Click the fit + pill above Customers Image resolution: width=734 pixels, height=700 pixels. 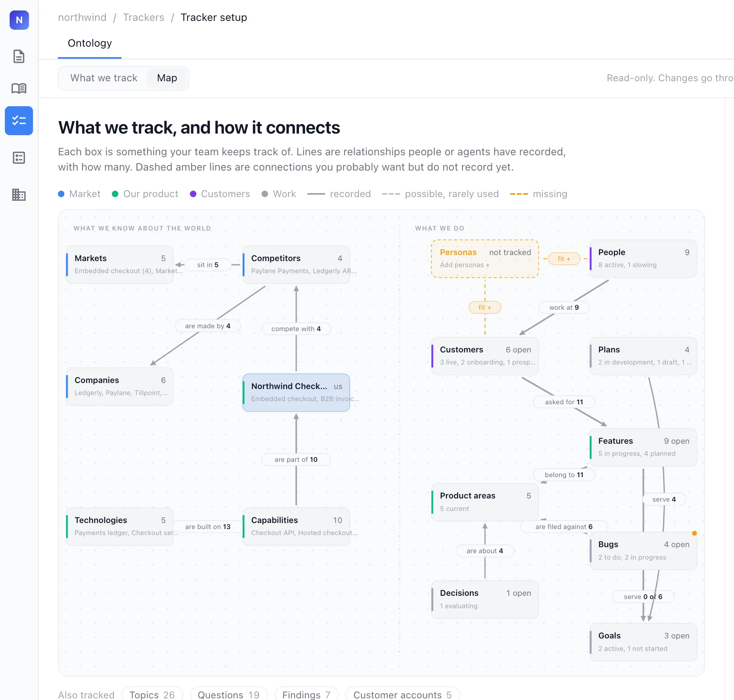pyautogui.click(x=485, y=307)
